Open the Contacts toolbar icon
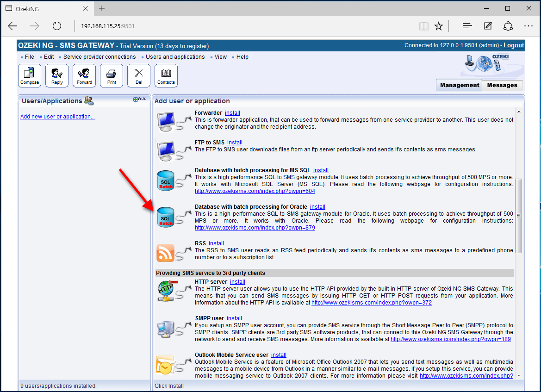541x392 pixels. (x=166, y=75)
